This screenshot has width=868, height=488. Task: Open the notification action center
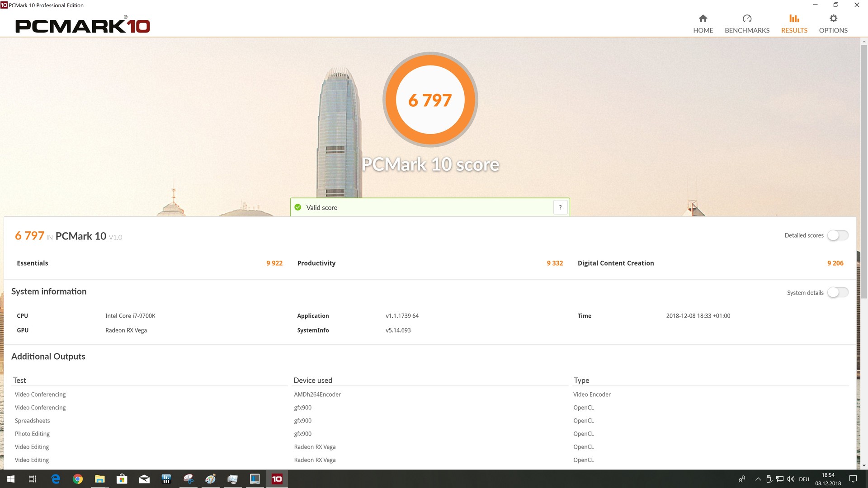point(853,479)
